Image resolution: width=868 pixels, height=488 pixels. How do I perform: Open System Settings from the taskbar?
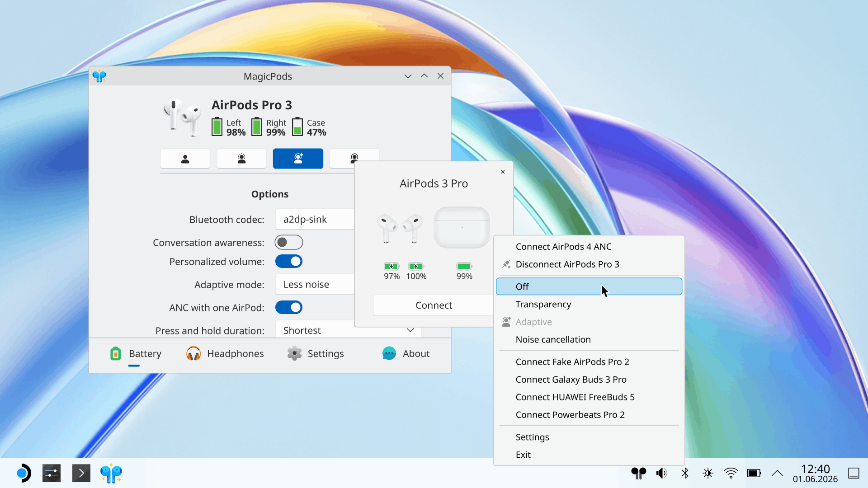pyautogui.click(x=52, y=473)
